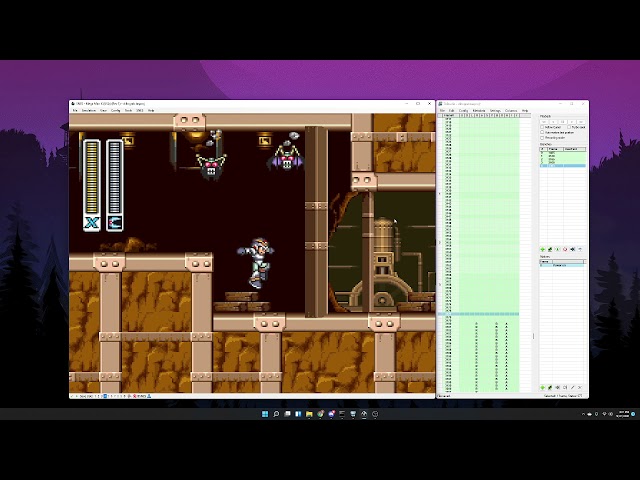Click the highlighted current frame row in piano roll
Image resolution: width=640 pixels, height=480 pixels.
(478, 314)
